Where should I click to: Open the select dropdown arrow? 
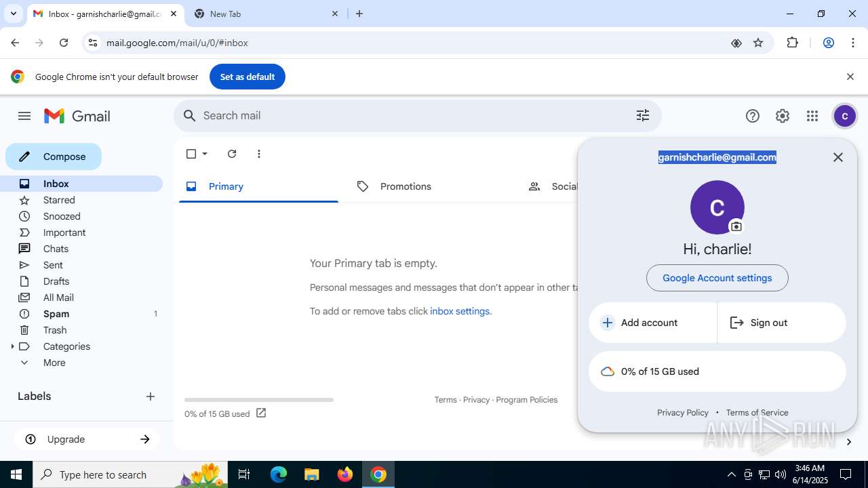pos(205,154)
